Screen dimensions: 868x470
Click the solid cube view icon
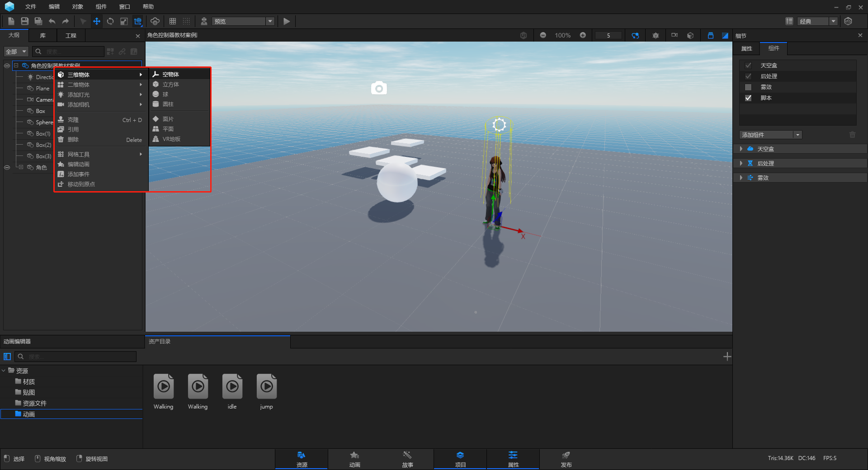pos(690,35)
